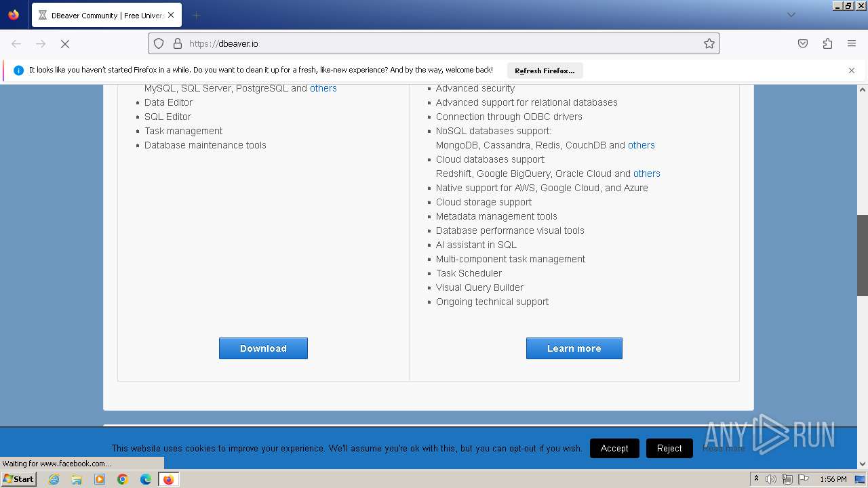Click 'Connection through ODBC drivers' text
The height and width of the screenshot is (488, 868).
pyautogui.click(x=509, y=117)
